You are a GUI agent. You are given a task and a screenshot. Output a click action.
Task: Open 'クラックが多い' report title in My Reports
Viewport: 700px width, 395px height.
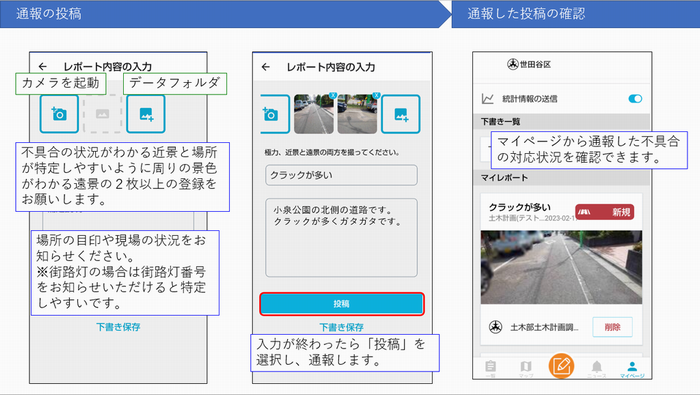520,207
